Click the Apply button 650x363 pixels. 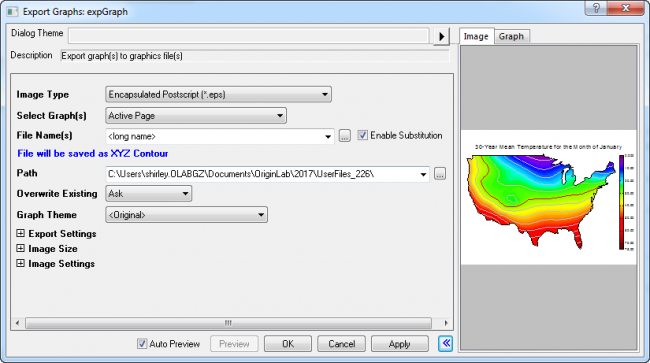pyautogui.click(x=400, y=344)
